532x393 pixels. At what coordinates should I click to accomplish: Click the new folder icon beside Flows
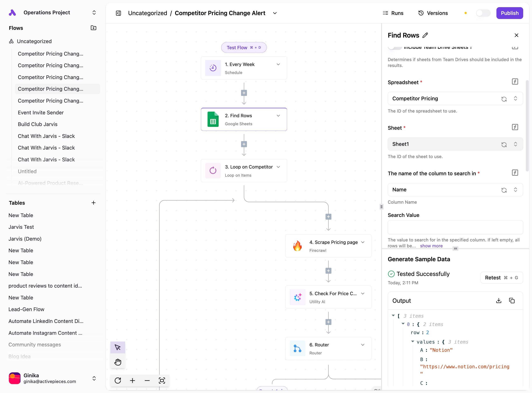(x=93, y=28)
